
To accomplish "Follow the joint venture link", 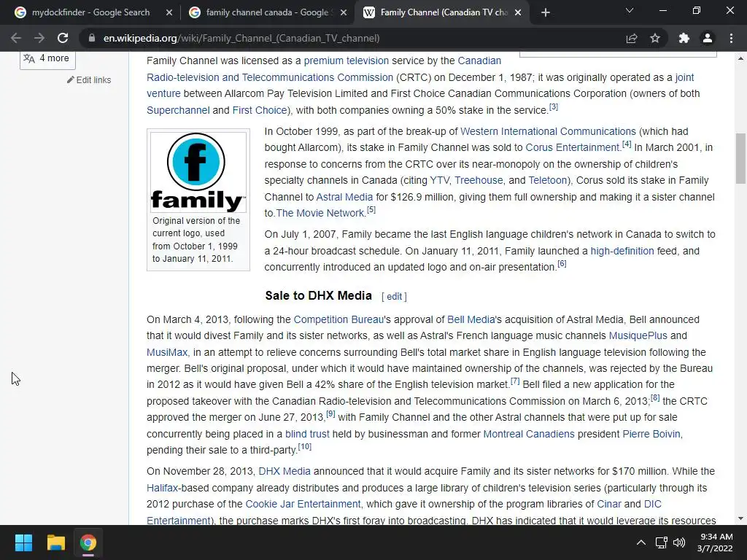I will 684,77.
